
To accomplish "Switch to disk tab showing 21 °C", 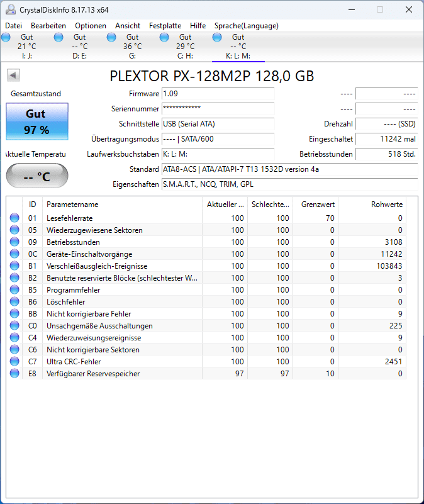I will 26,47.
